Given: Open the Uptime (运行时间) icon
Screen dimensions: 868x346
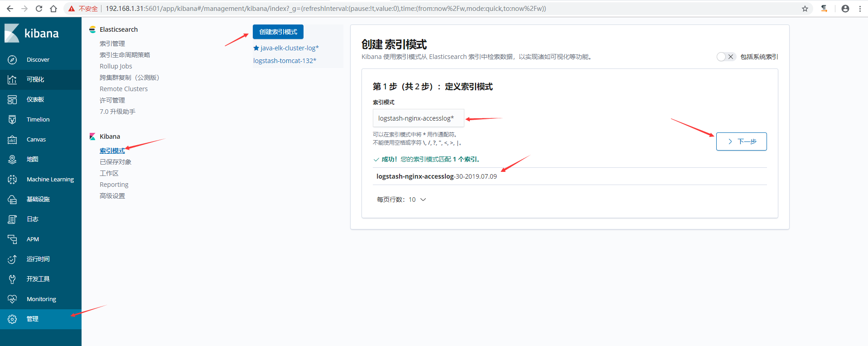Looking at the screenshot, I should (x=12, y=259).
